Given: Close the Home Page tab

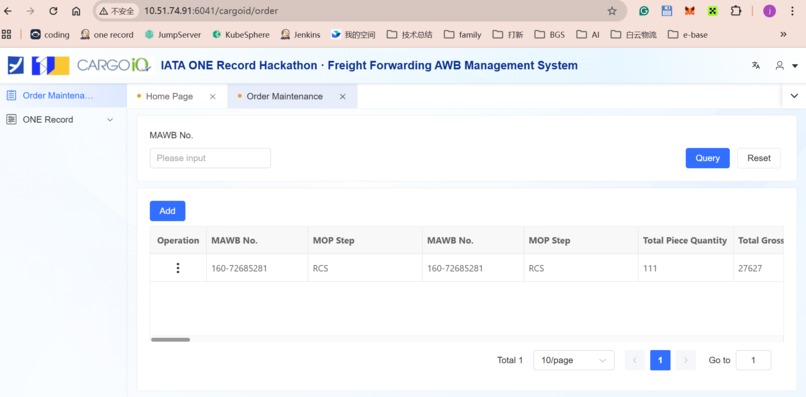Looking at the screenshot, I should point(212,96).
